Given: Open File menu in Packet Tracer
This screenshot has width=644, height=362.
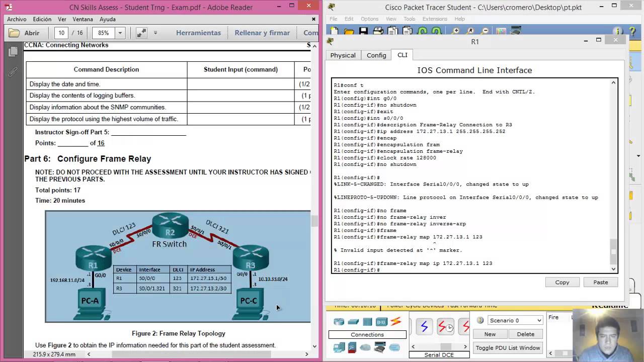Looking at the screenshot, I should coord(334,19).
